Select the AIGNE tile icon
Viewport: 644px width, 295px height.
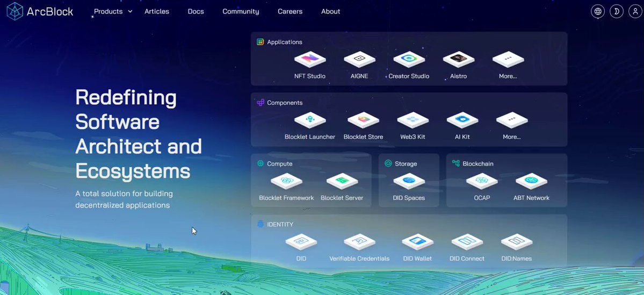click(359, 60)
